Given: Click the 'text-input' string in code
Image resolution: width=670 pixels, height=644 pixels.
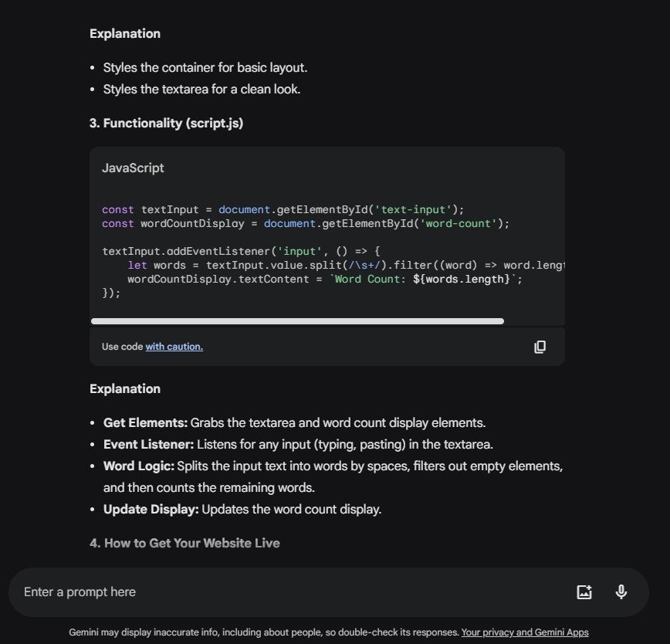Looking at the screenshot, I should (x=413, y=209).
